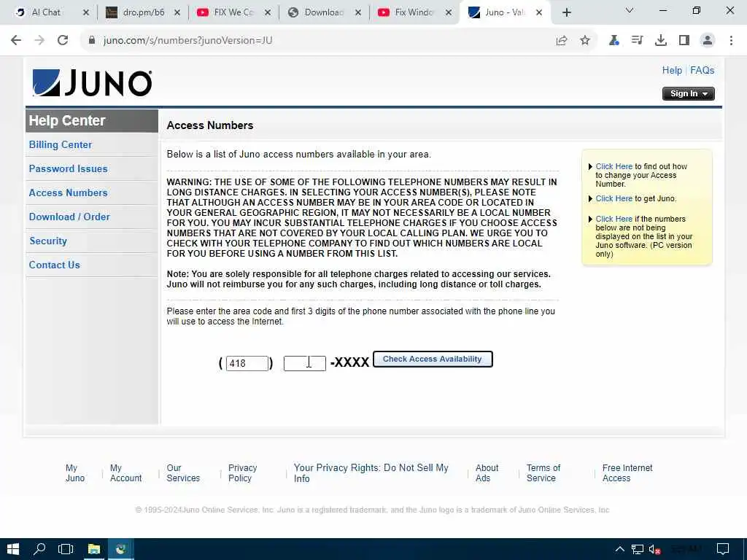This screenshot has height=560, width=747.
Task: Open the FAQs link
Action: tap(703, 71)
